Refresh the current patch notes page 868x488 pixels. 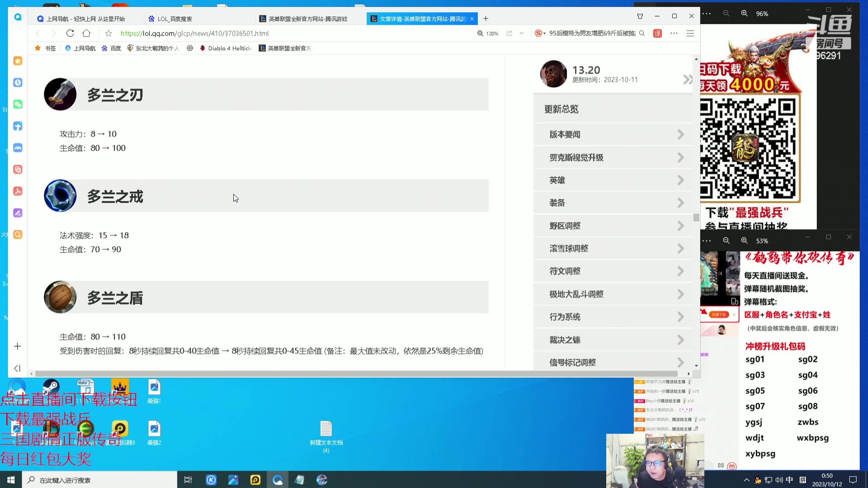pyautogui.click(x=70, y=33)
